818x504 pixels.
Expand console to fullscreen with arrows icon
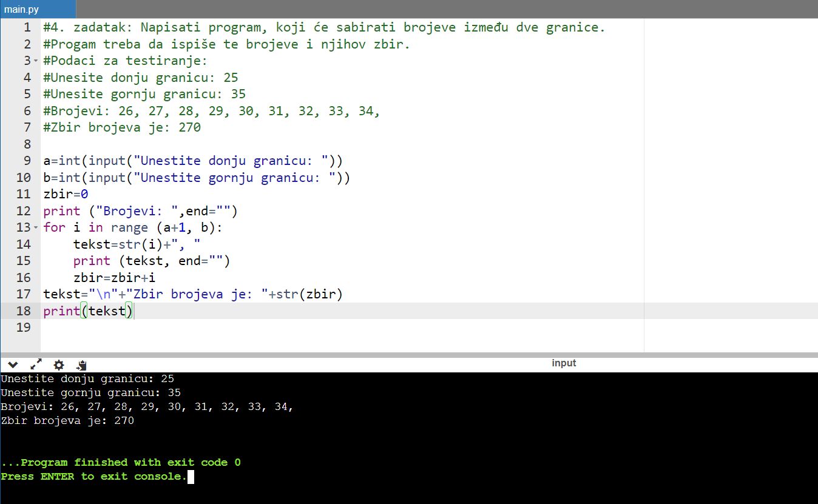[x=36, y=365]
